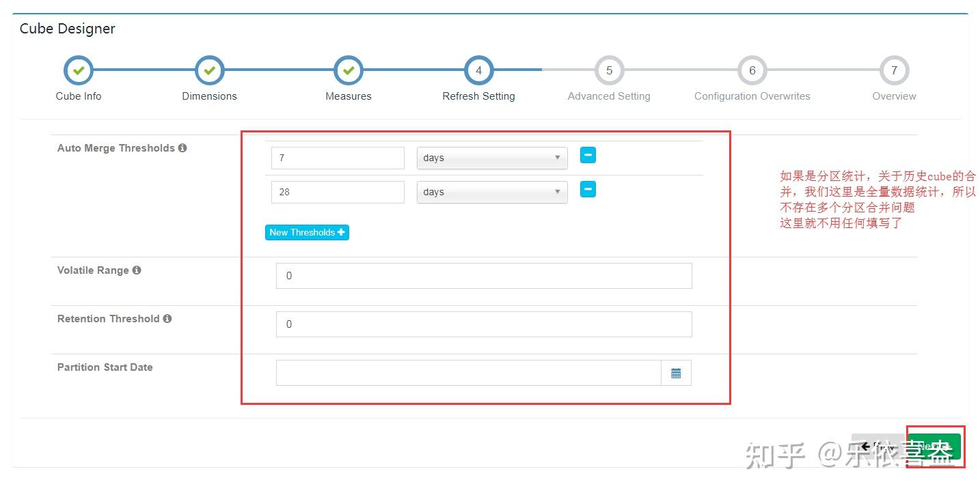The image size is (980, 495).
Task: Focus the Volatile Range input field
Action: pyautogui.click(x=484, y=276)
